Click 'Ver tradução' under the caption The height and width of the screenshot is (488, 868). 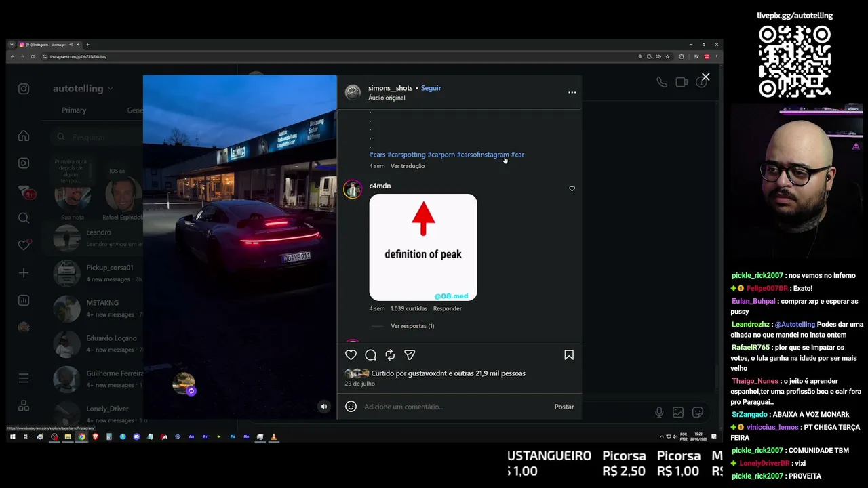click(408, 166)
